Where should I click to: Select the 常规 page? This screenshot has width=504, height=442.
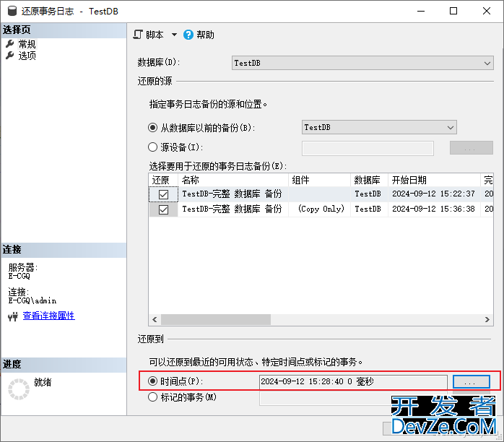coord(27,44)
